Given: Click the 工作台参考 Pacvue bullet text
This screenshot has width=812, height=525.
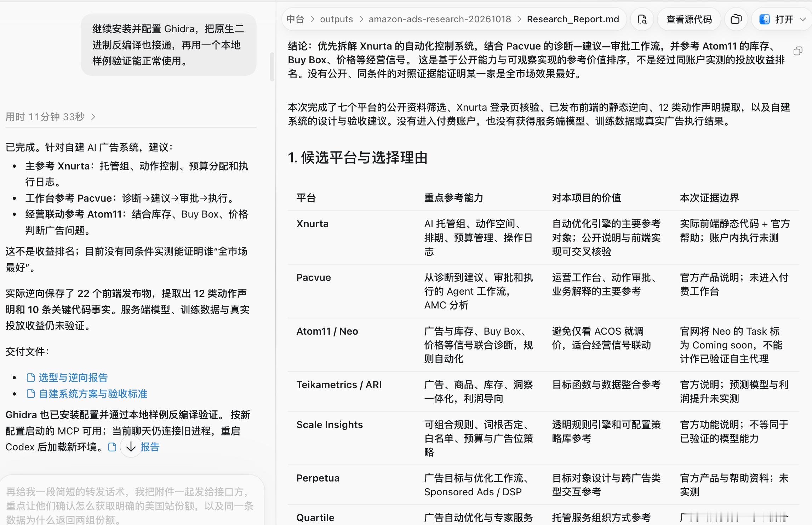Looking at the screenshot, I should coord(131,198).
